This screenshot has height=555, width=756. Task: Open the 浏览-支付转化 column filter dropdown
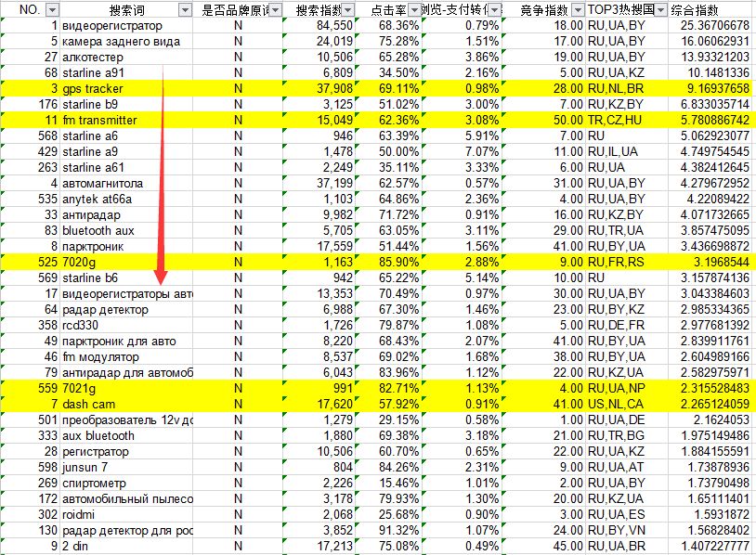[x=495, y=9]
